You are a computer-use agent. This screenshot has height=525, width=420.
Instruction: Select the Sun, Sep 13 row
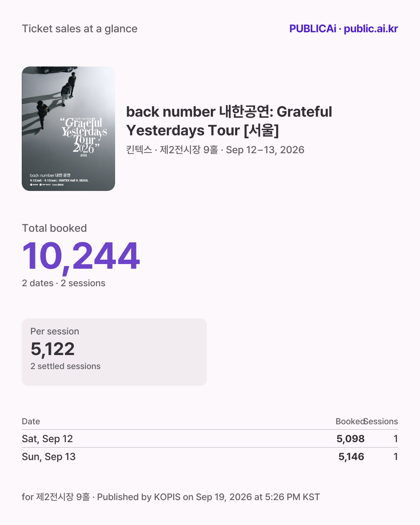[x=210, y=457]
